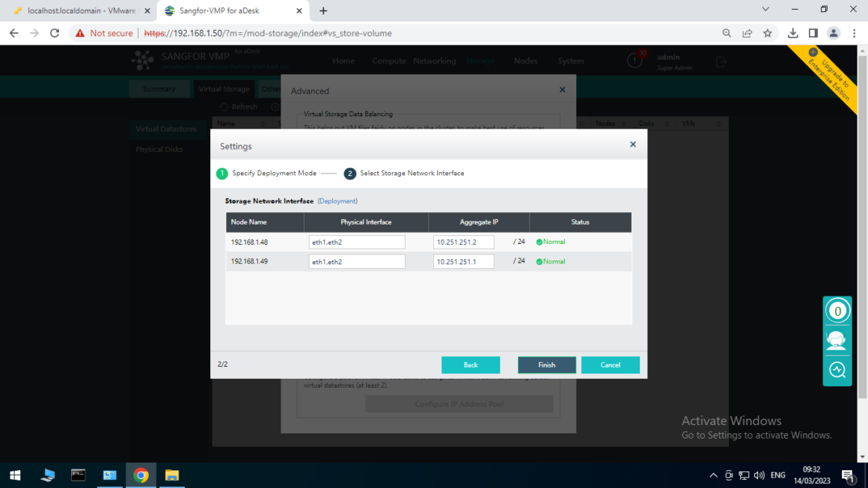
Task: Open the online support headset icon
Action: 837,340
